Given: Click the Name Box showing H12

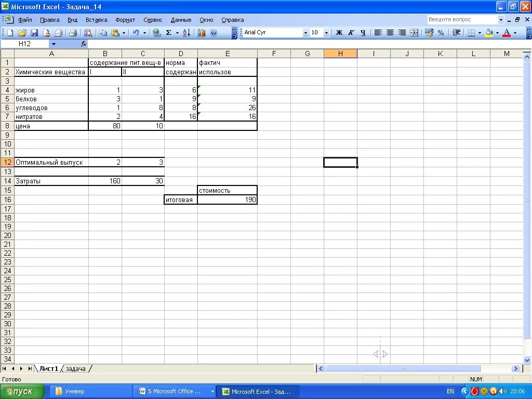Looking at the screenshot, I should tap(25, 44).
